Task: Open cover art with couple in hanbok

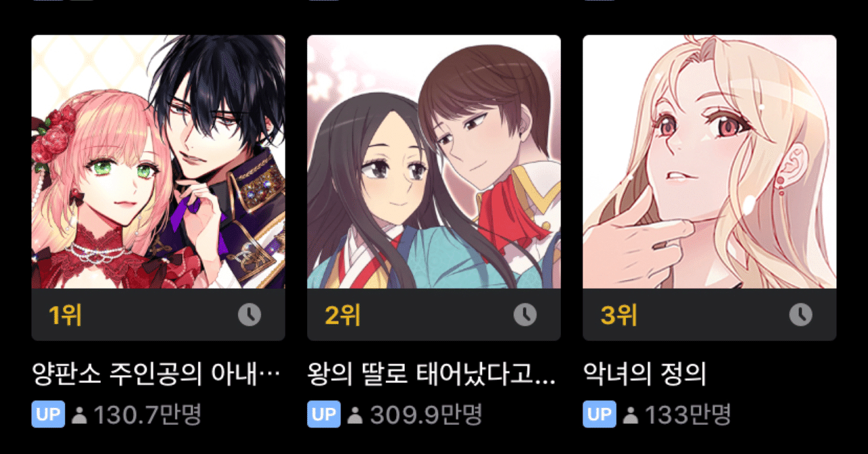Action: point(434,162)
